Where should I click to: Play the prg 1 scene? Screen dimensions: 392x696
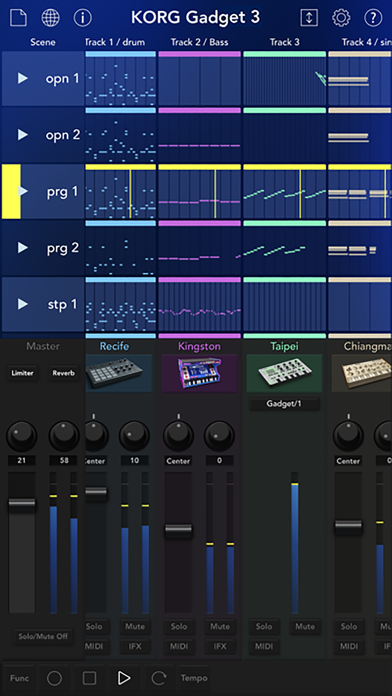[x=23, y=191]
